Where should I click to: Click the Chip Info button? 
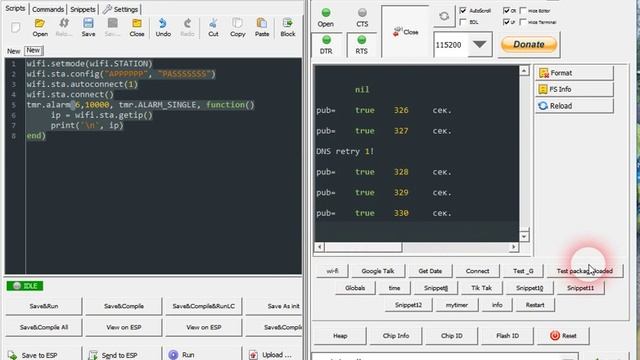[396, 336]
